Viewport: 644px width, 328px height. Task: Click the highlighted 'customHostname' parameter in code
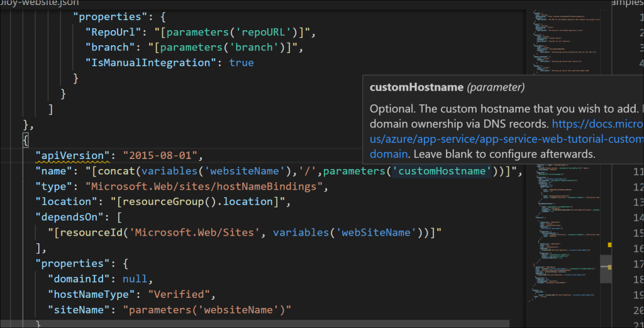tap(442, 171)
